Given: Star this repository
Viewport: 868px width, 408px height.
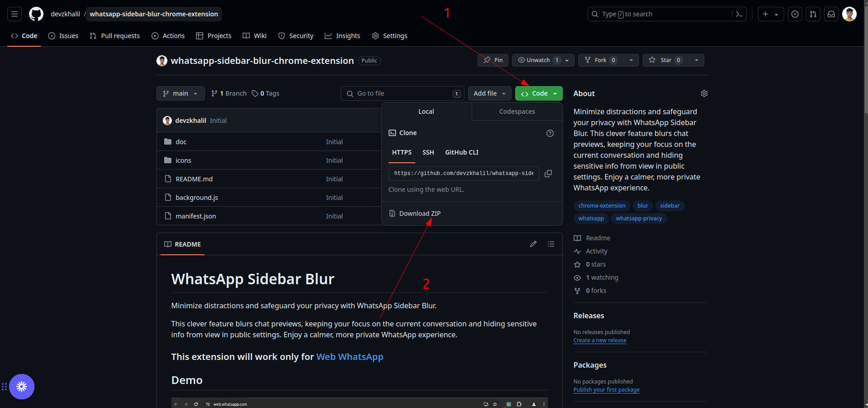Looking at the screenshot, I should pyautogui.click(x=666, y=60).
